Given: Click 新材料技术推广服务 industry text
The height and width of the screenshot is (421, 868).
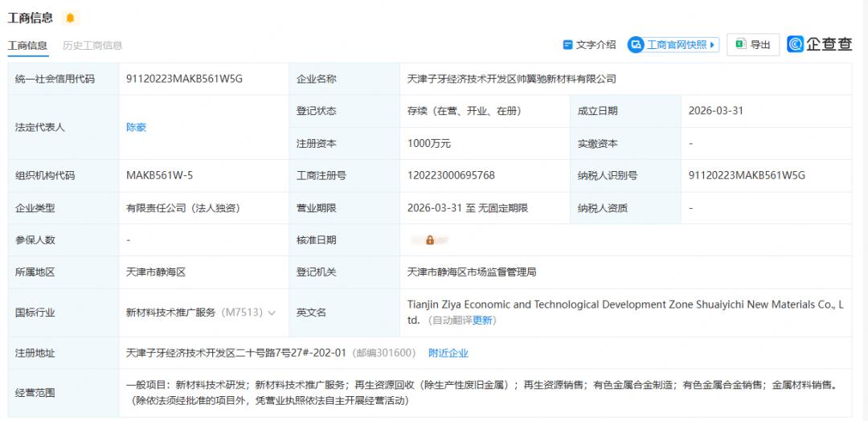Looking at the screenshot, I should (170, 313).
